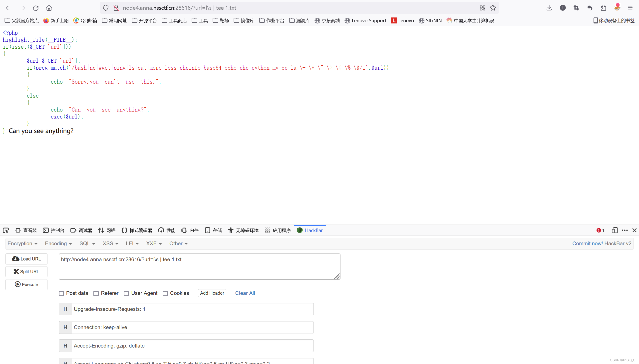Enable the Post data checkbox
639x364 pixels.
[61, 293]
